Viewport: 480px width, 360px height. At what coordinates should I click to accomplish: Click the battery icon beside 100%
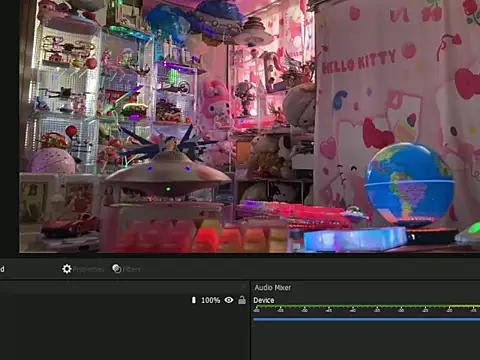pyautogui.click(x=194, y=300)
